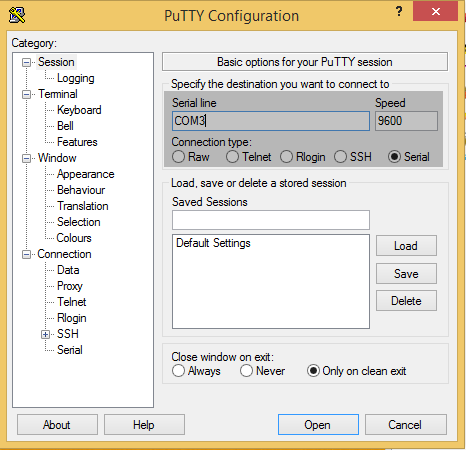Image resolution: width=466 pixels, height=450 pixels.
Task: Click the Save session button
Action: [x=406, y=274]
